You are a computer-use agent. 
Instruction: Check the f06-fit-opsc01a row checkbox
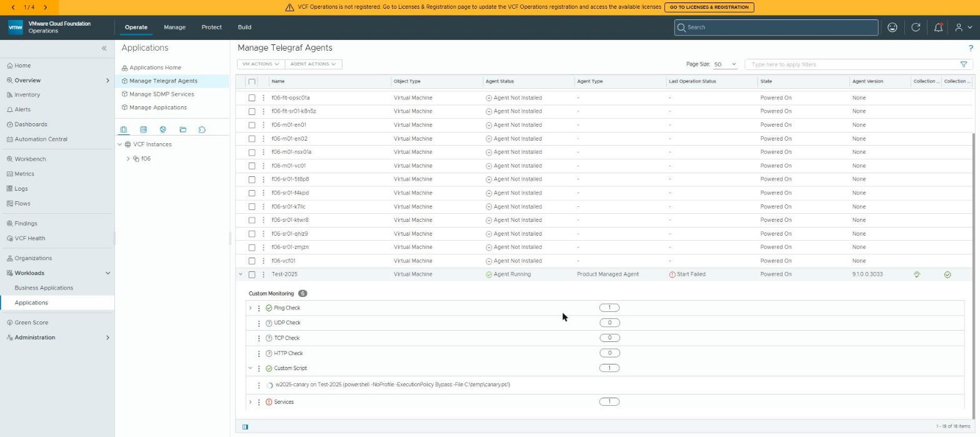coord(252,98)
